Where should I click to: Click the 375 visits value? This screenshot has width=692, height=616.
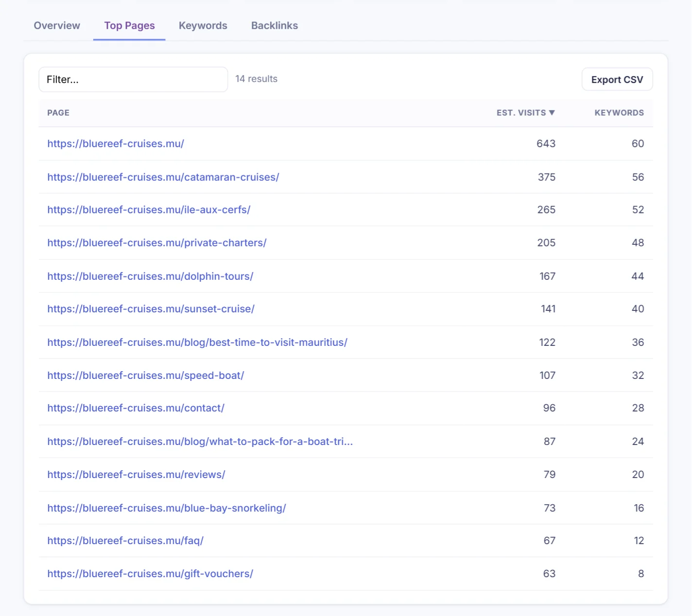(x=547, y=177)
